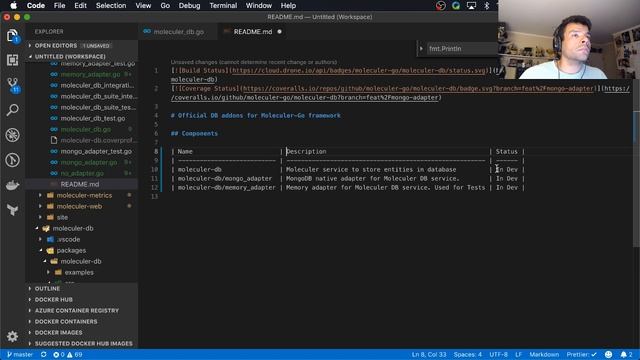Screen dimensions: 640x360
Task: Change encoding via UTF-8 indicator
Action: coord(498,354)
